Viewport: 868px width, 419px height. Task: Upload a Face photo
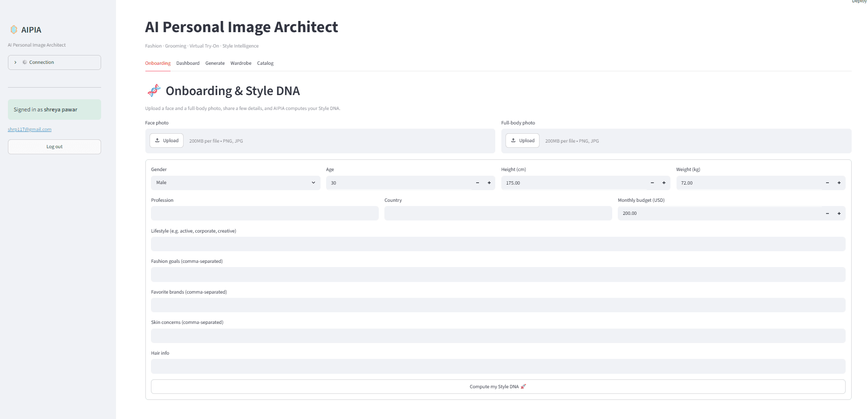coord(166,141)
